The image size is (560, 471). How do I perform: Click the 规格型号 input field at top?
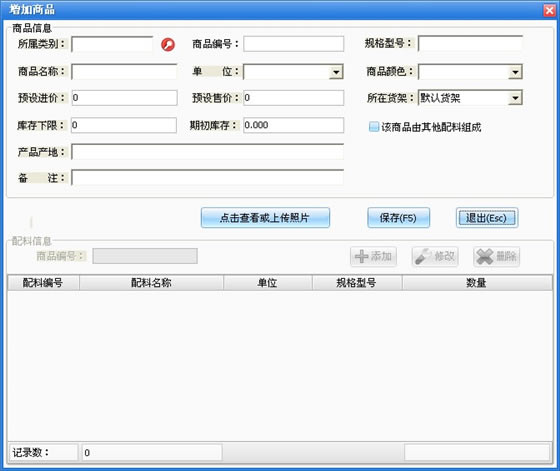tap(470, 44)
